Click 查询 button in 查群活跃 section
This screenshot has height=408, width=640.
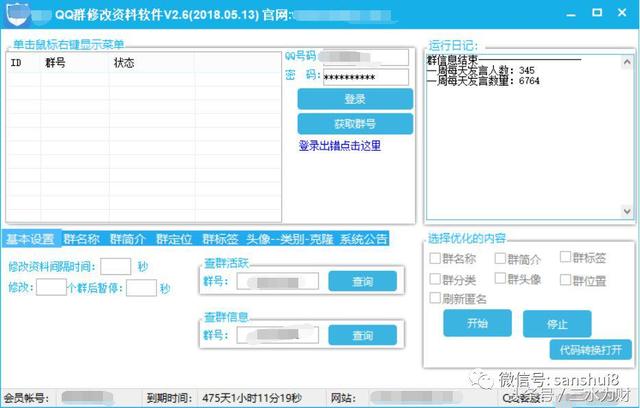(362, 281)
